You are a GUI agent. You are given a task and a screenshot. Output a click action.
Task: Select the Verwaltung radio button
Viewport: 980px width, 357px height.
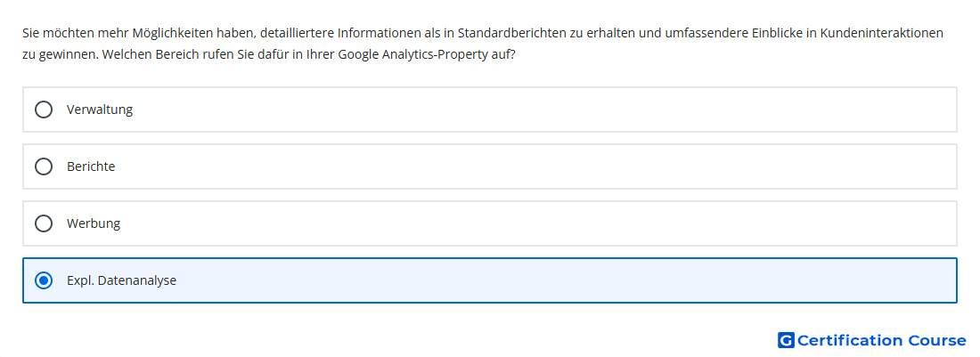point(43,110)
